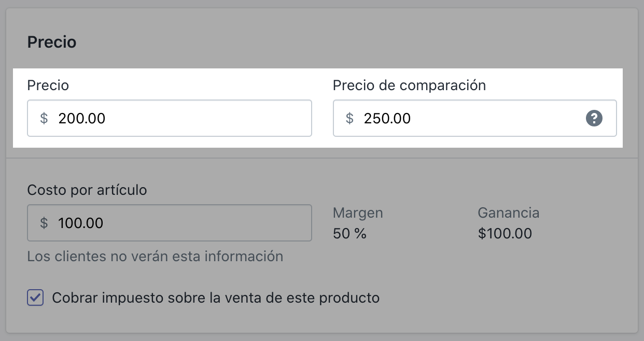Screen dimensions: 644x341
Task: Click the bold Precio section heading
Action: coord(52,42)
